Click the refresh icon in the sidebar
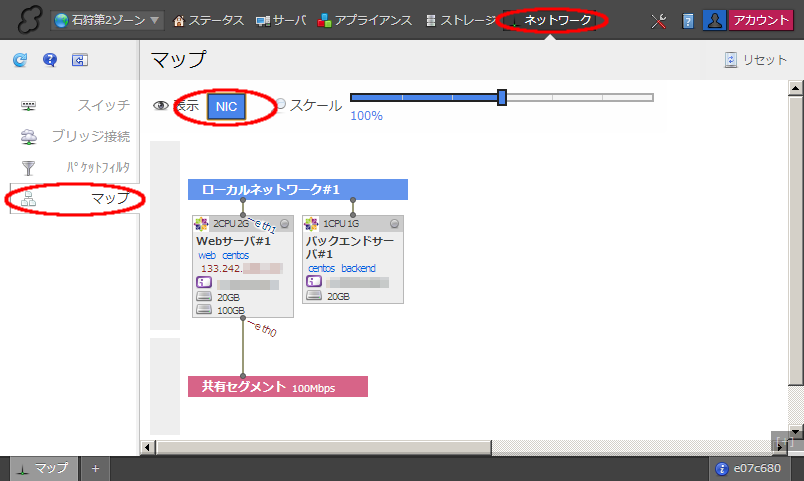 (20, 61)
